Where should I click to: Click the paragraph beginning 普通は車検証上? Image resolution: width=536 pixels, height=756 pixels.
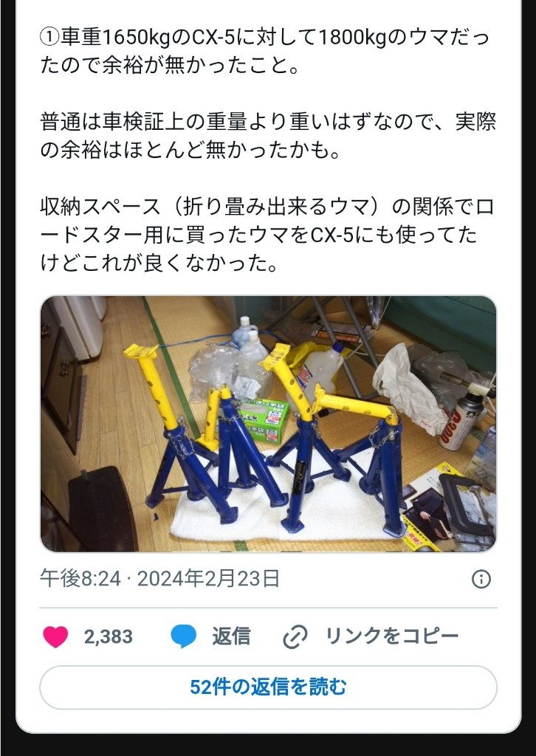click(268, 137)
